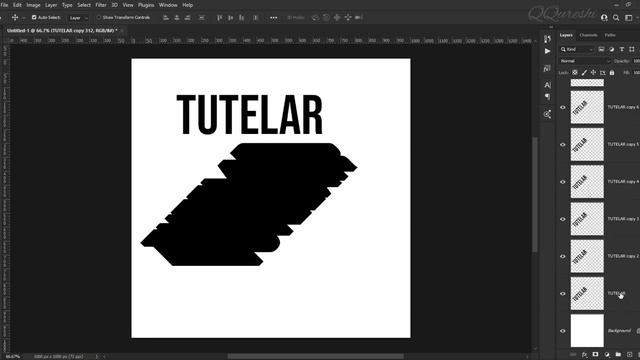The image size is (640, 360).
Task: Switch to the Paths tab
Action: [610, 35]
